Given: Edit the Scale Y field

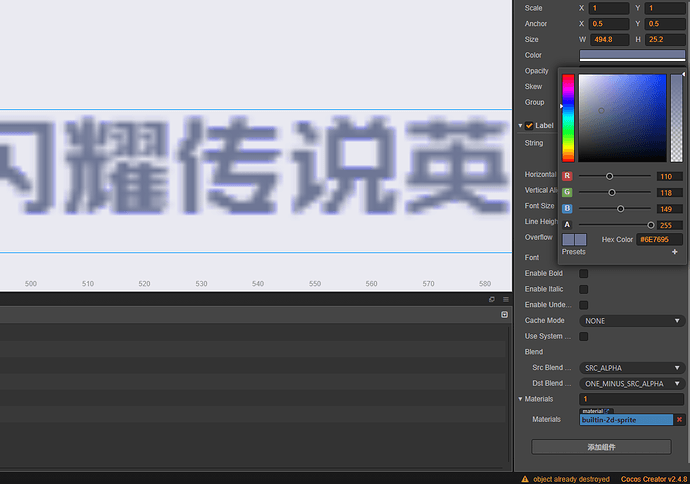Looking at the screenshot, I should pyautogui.click(x=665, y=8).
